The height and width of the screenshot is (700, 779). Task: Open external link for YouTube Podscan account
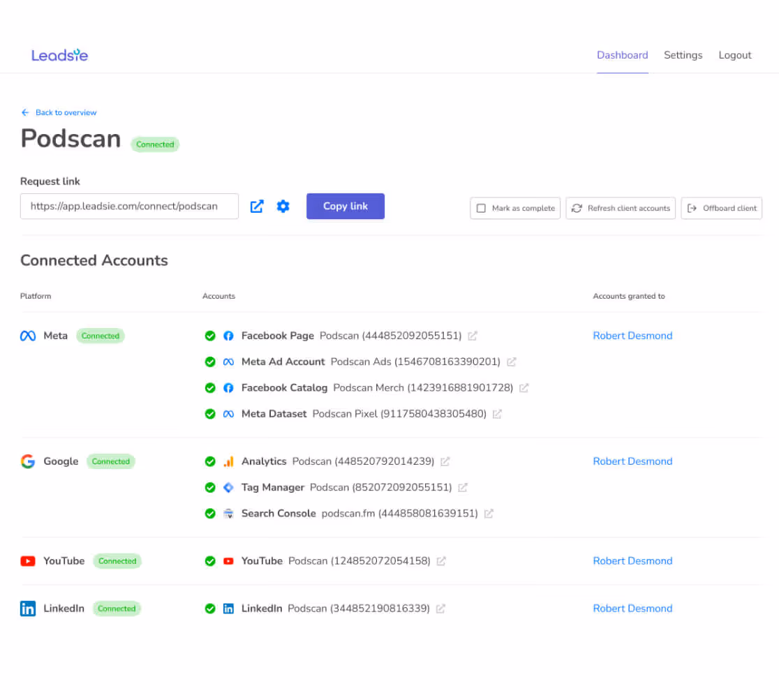440,561
